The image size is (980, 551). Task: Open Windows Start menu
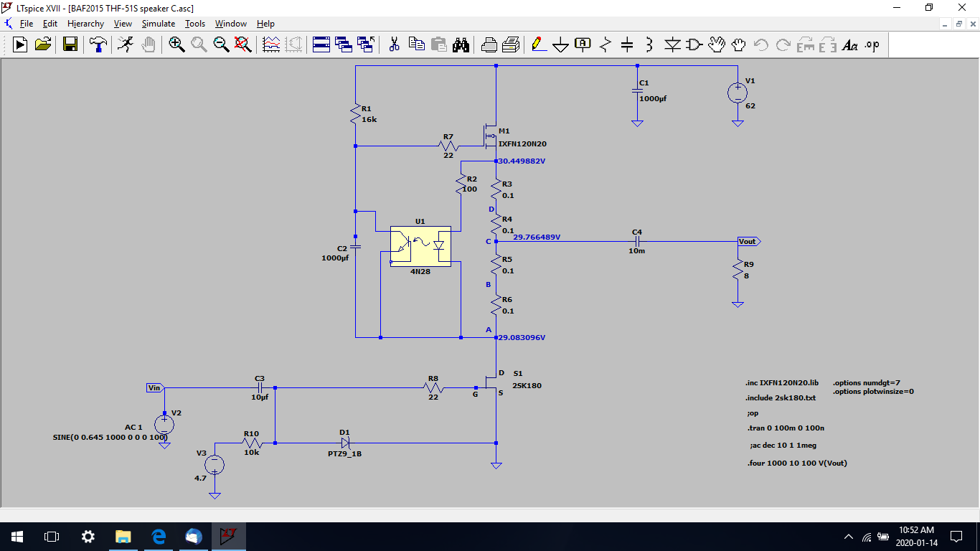17,537
